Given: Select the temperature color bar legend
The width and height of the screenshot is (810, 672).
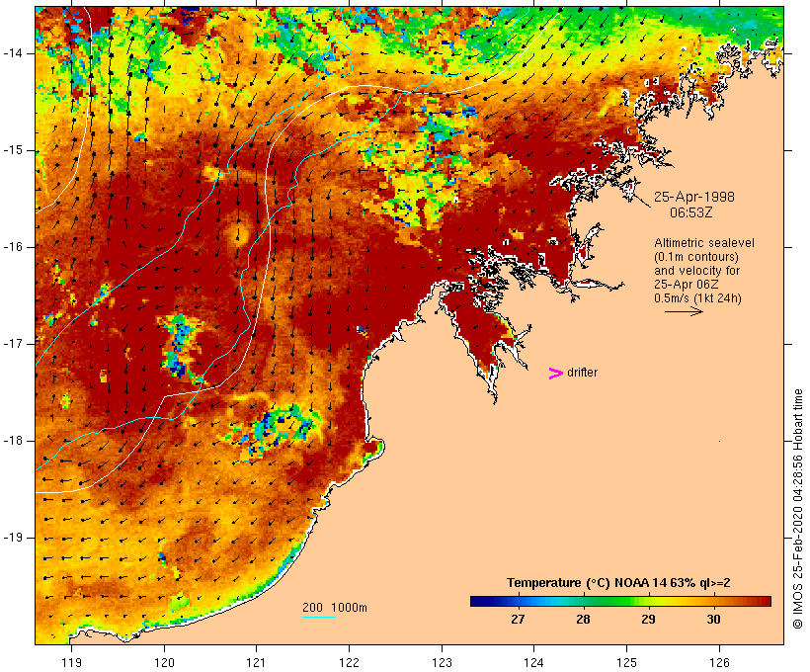Looking at the screenshot, I should (x=620, y=601).
